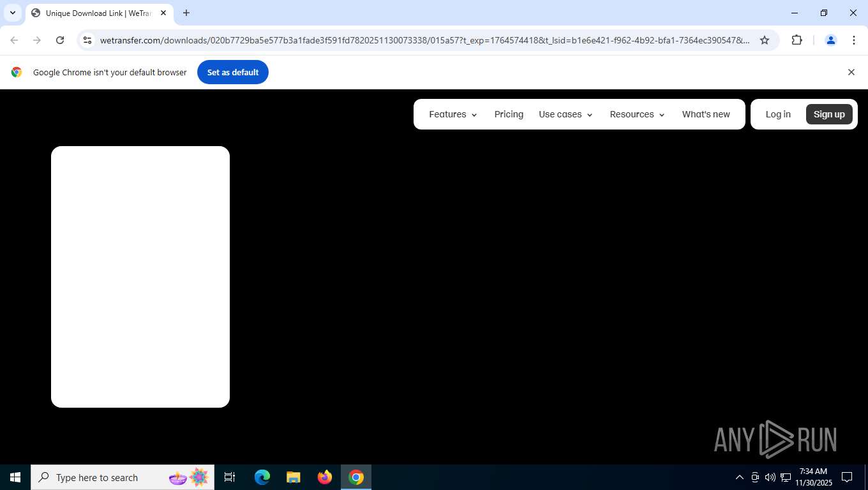Open the Windows Start menu
This screenshot has height=490, width=868.
(15, 477)
